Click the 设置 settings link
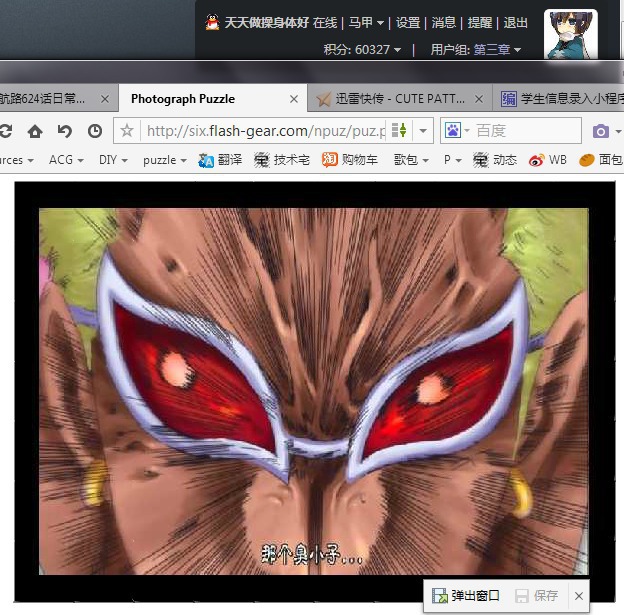 pyautogui.click(x=407, y=23)
